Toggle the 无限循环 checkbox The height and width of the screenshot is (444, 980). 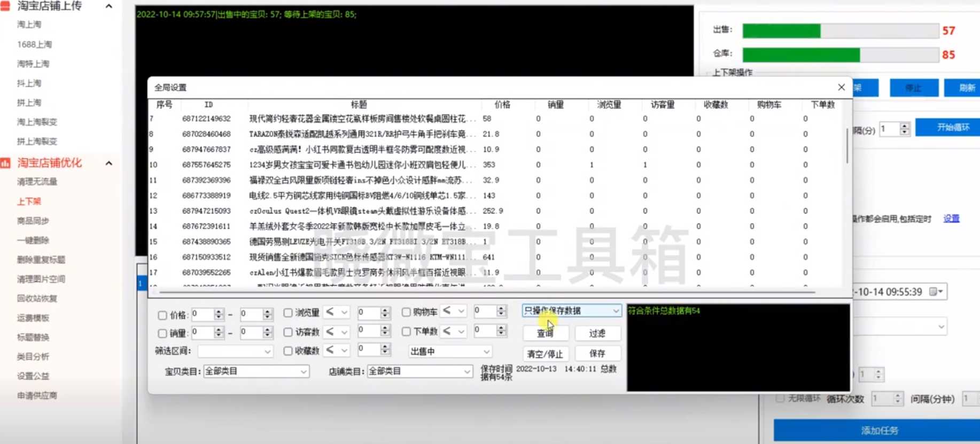[780, 399]
